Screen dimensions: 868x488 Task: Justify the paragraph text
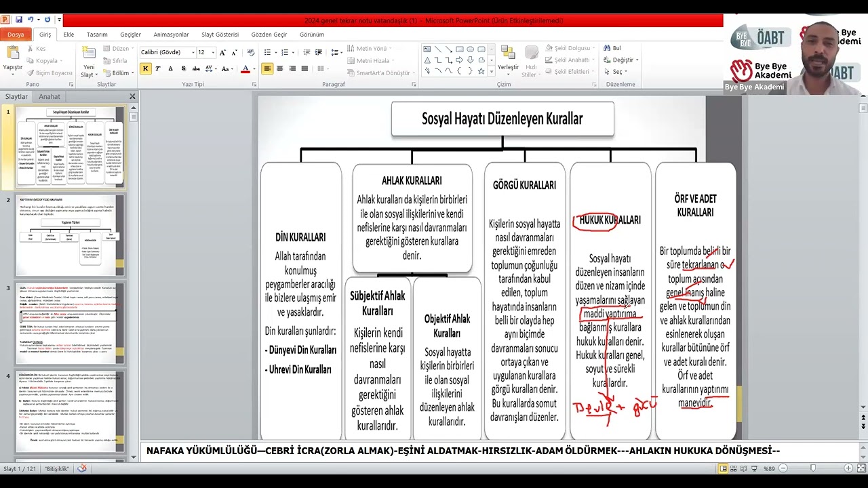[304, 68]
